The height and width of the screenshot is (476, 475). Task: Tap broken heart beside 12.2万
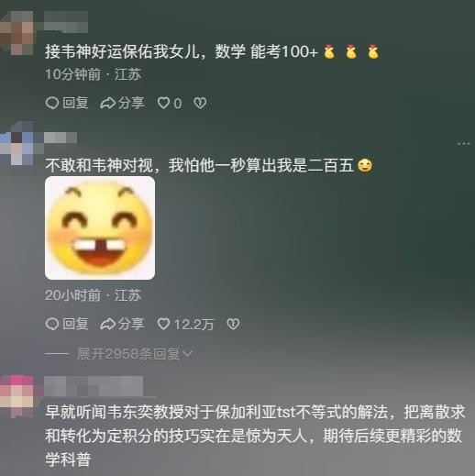pyautogui.click(x=233, y=324)
